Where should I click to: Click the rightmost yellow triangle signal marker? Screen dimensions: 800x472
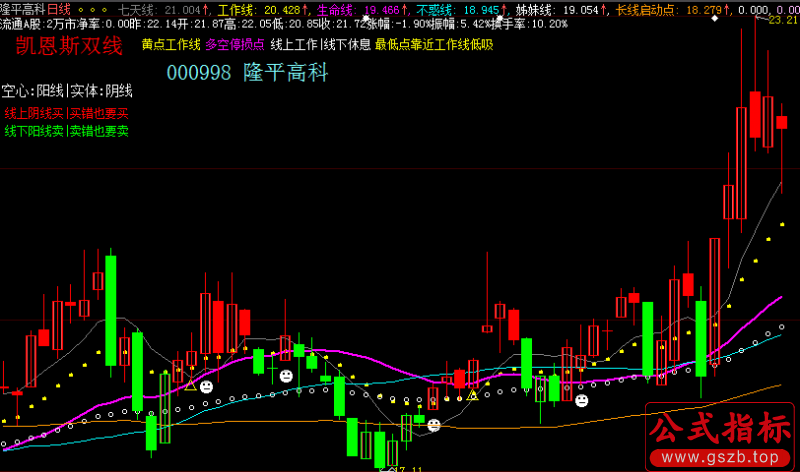pyautogui.click(x=472, y=395)
